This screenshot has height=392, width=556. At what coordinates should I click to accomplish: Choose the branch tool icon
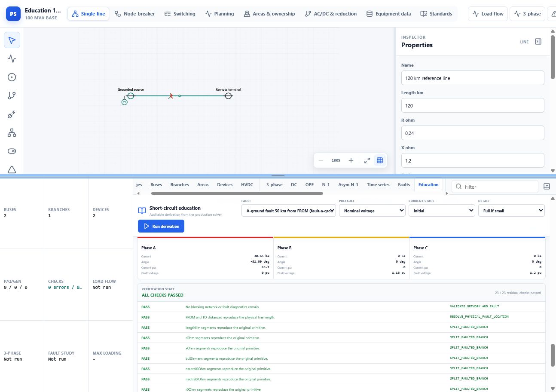click(12, 96)
